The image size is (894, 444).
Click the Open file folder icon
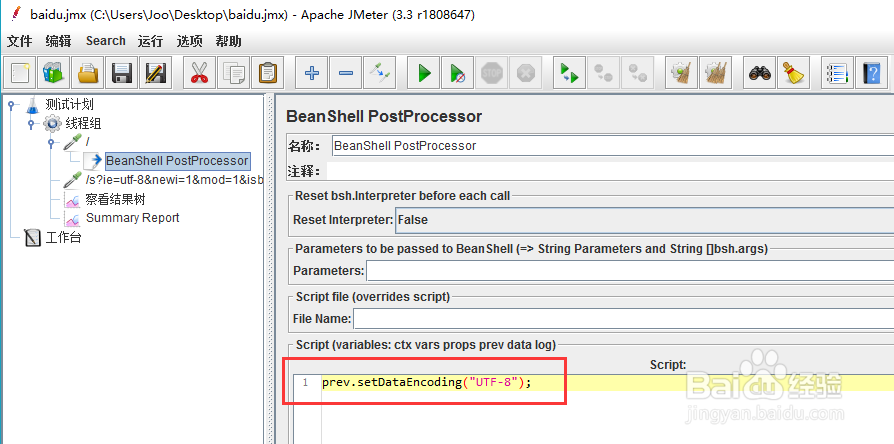[88, 73]
